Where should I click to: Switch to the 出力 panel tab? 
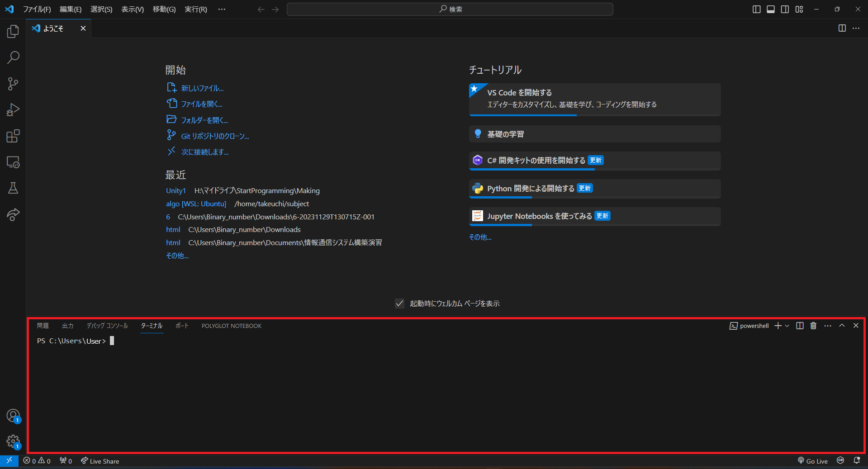point(68,326)
